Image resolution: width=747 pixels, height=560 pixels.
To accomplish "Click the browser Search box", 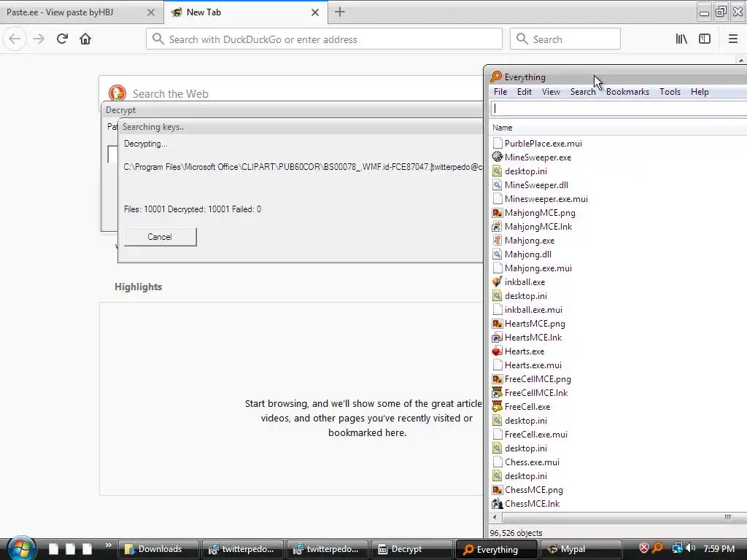I will point(565,39).
